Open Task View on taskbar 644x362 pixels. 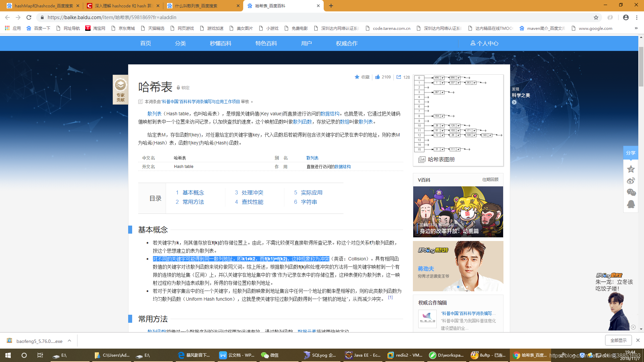40,355
